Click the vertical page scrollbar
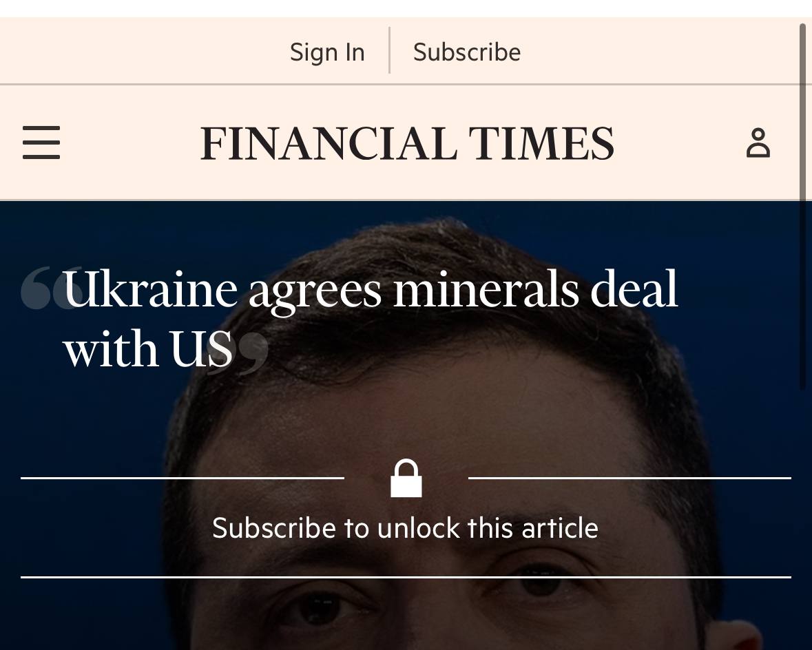Image resolution: width=812 pixels, height=650 pixels. (802, 207)
